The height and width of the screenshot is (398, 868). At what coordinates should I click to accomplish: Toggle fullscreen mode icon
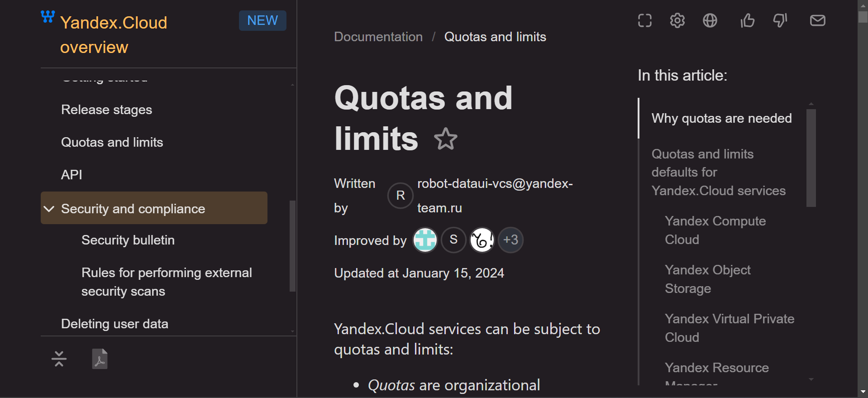pos(645,20)
